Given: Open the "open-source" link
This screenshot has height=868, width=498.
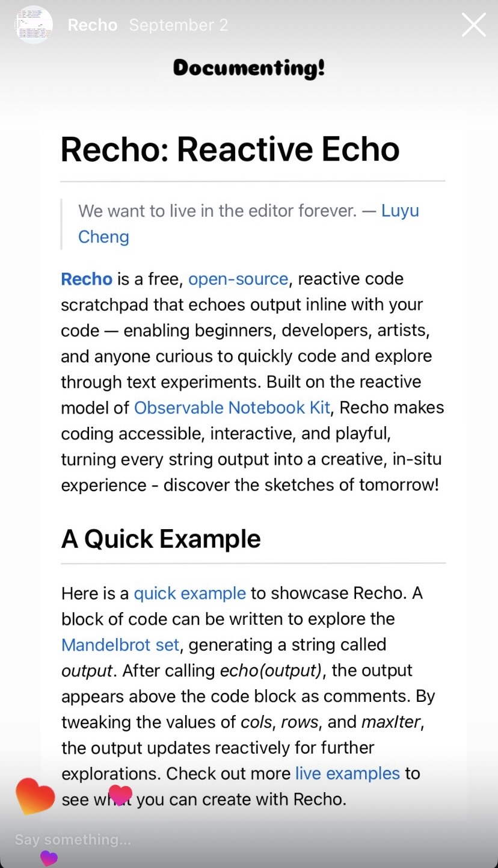Looking at the screenshot, I should pyautogui.click(x=238, y=279).
